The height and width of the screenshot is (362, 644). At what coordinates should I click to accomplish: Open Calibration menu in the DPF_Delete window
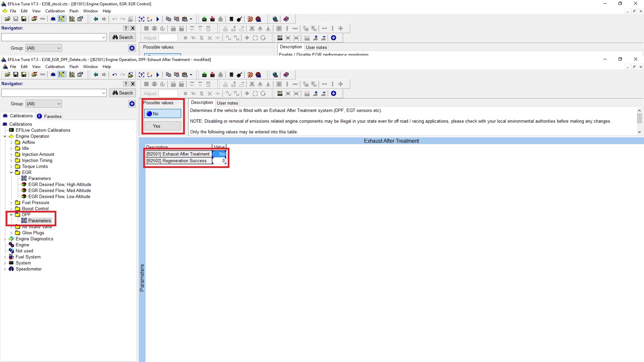(x=55, y=67)
